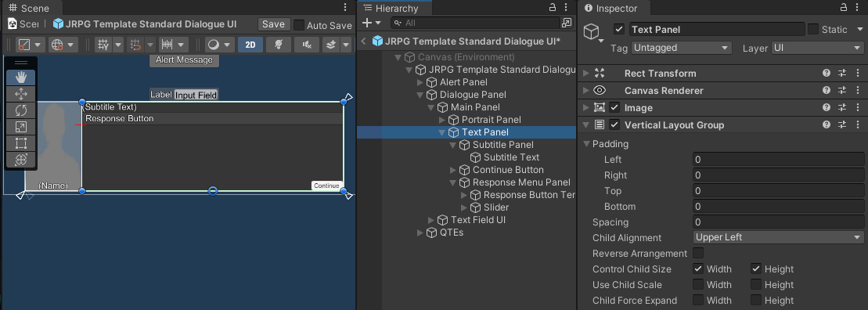Click the Save button
Screen dimensions: 868x310
point(273,24)
